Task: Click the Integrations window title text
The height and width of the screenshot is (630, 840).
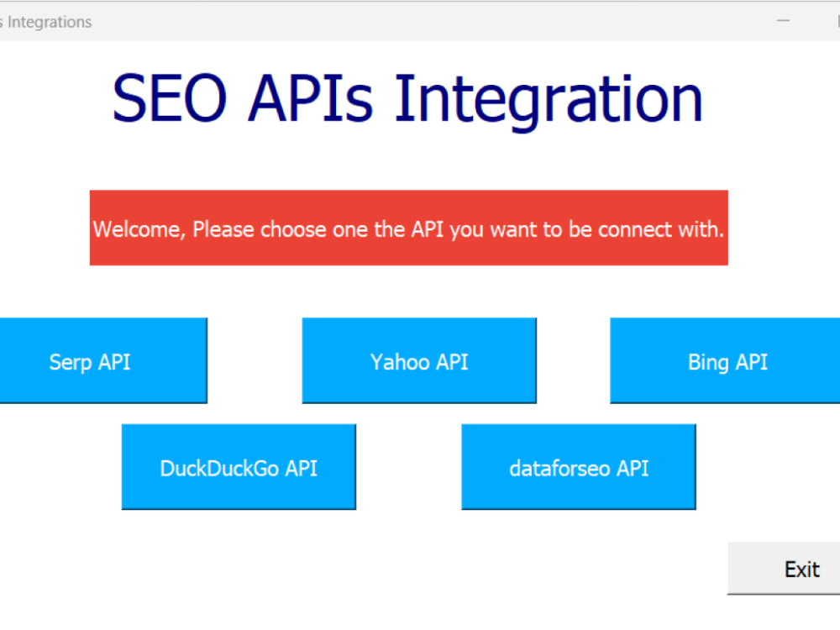Action: tap(46, 22)
